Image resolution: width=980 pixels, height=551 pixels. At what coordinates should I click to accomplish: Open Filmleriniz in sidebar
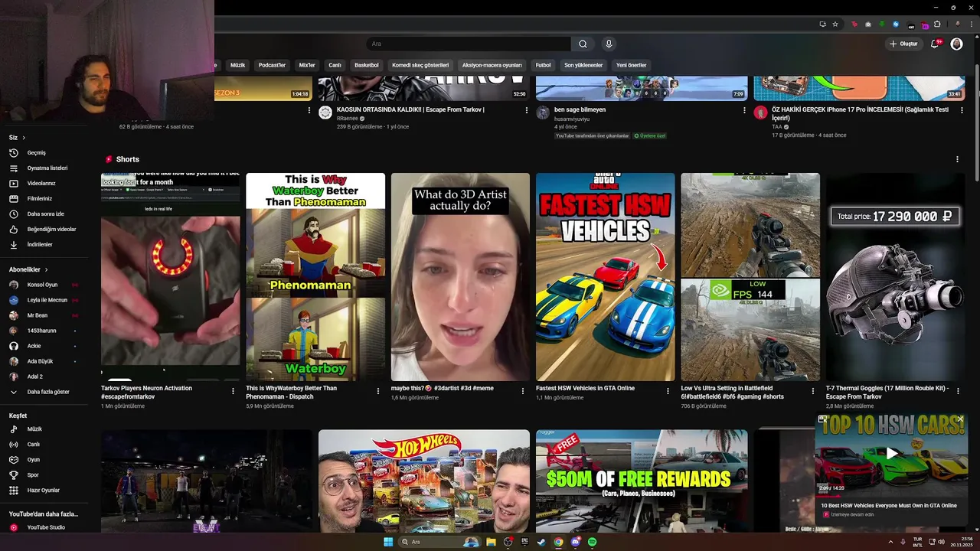pyautogui.click(x=46, y=198)
